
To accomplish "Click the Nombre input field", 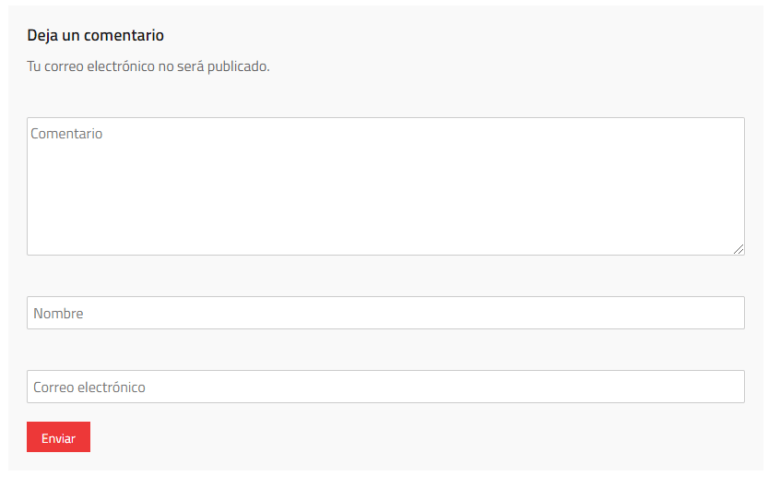I will tap(385, 313).
